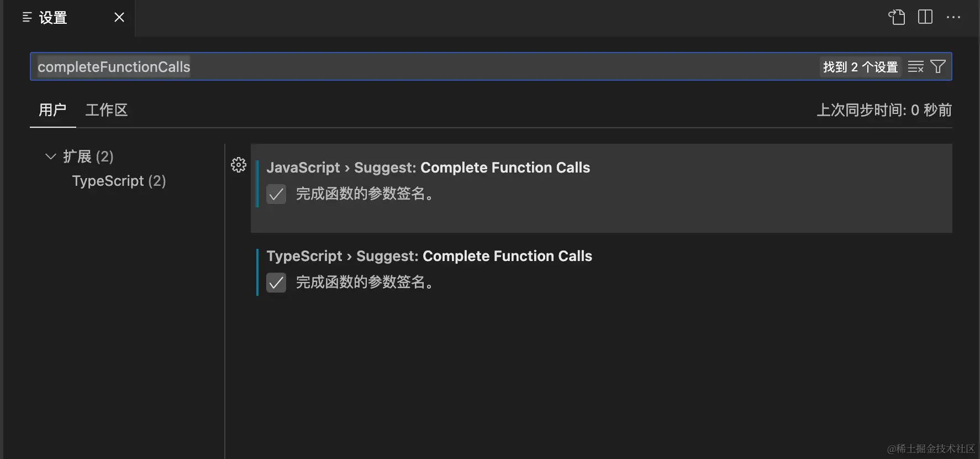Screen dimensions: 980x459
Task: Switch to the 工作区 settings tab
Action: tap(106, 110)
